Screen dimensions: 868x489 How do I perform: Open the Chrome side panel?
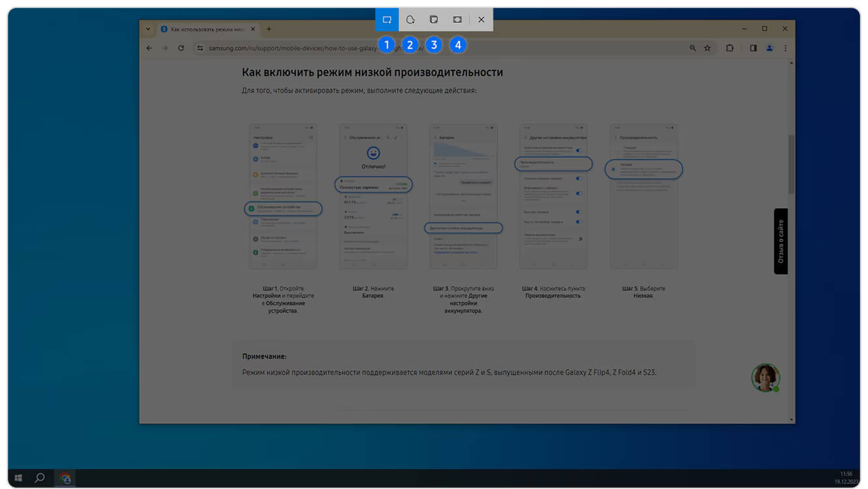click(x=753, y=48)
